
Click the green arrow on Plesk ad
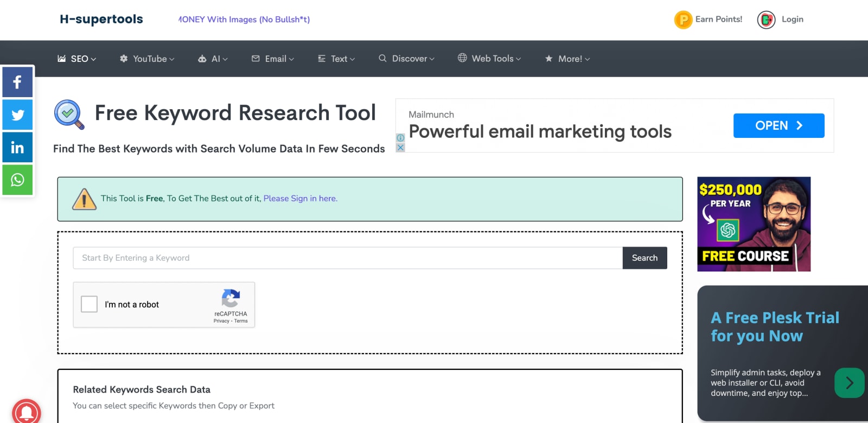[x=849, y=383]
